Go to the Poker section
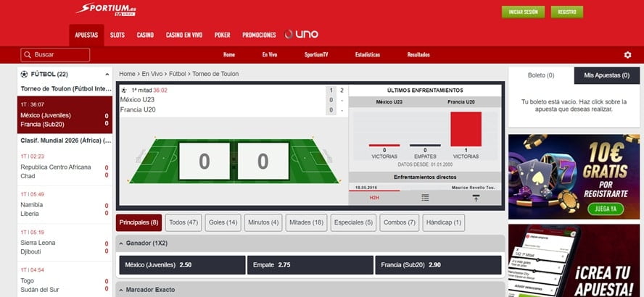 point(222,35)
